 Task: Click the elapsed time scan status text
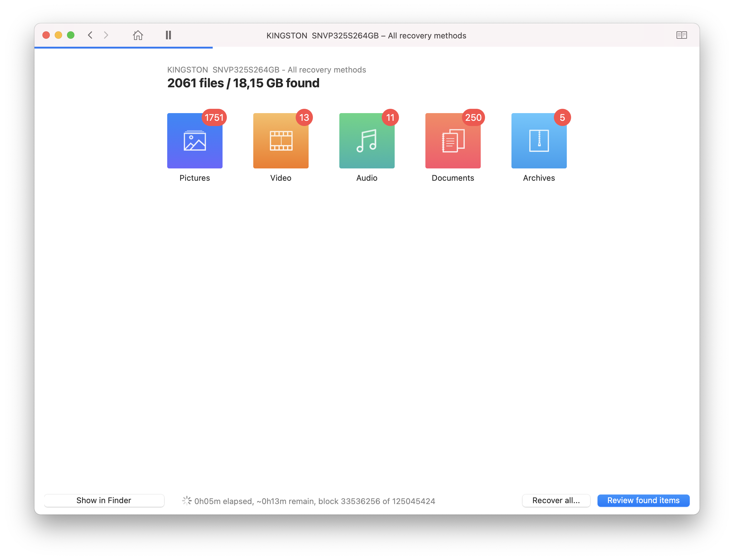(314, 501)
